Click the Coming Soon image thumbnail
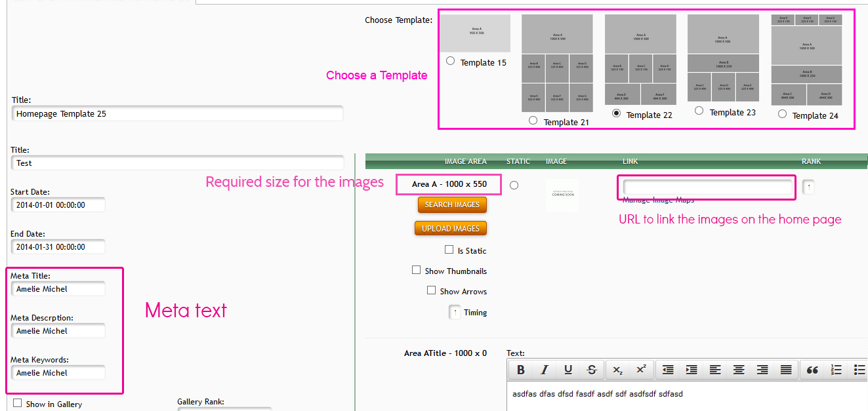 562,195
